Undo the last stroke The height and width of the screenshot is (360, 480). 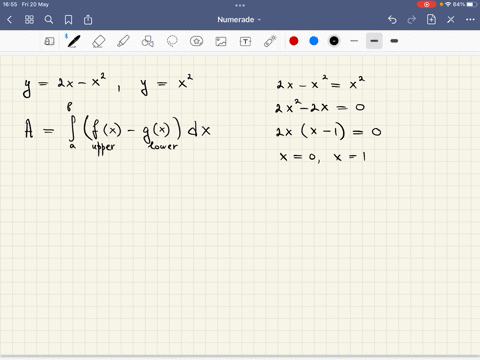pyautogui.click(x=392, y=20)
